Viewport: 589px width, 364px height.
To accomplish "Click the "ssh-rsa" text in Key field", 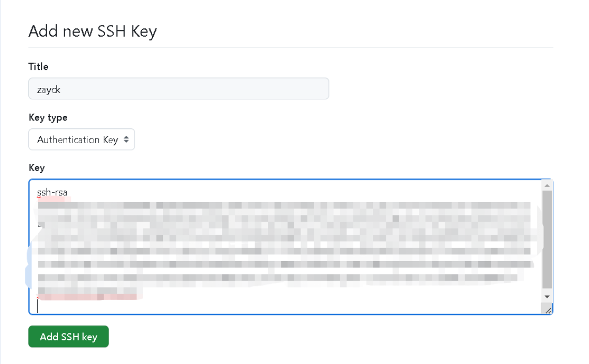I will pos(52,193).
